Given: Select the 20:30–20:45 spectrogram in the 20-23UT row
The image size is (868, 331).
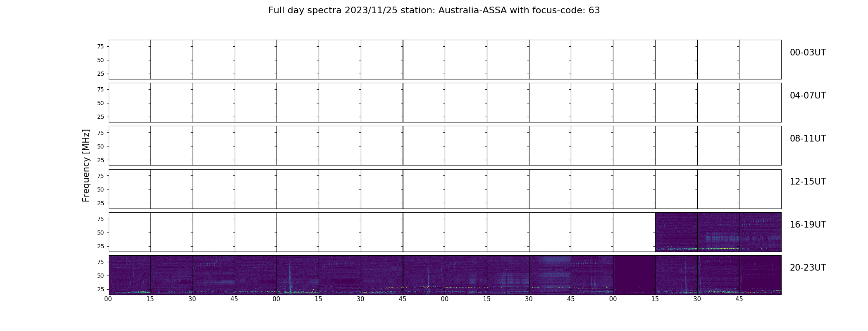Looking at the screenshot, I should pos(214,275).
